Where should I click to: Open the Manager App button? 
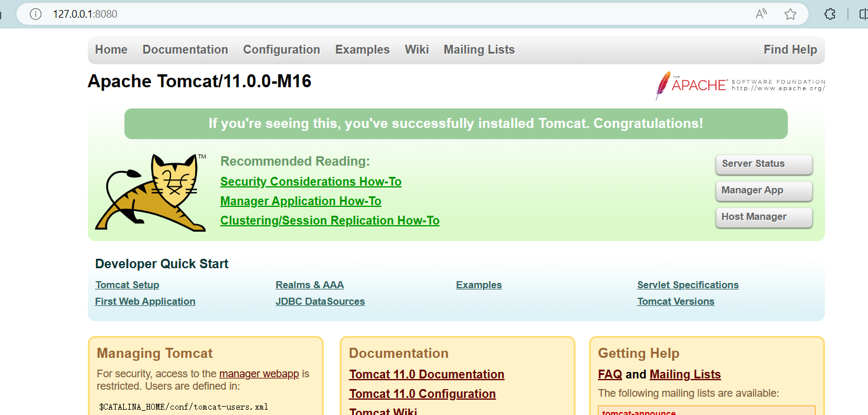[x=764, y=190]
